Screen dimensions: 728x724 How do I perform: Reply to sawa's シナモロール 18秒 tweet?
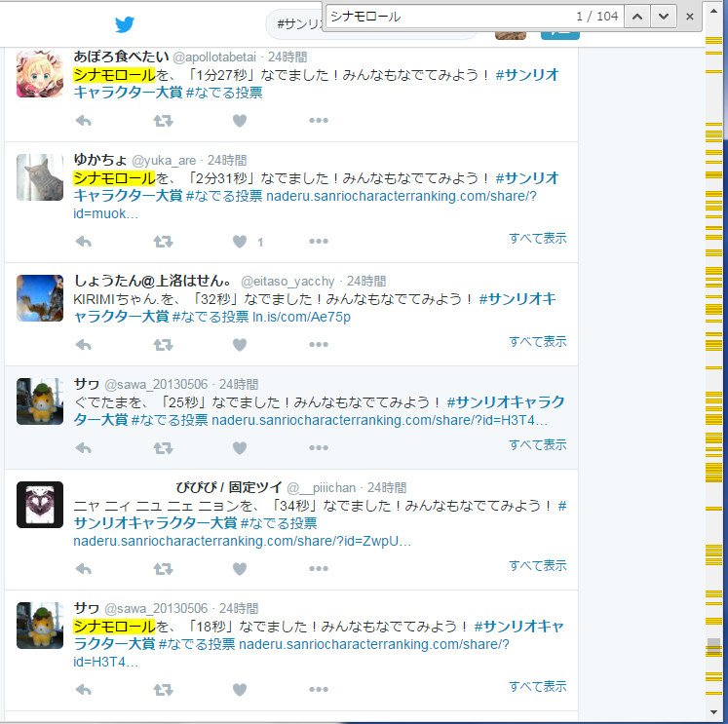click(x=84, y=690)
